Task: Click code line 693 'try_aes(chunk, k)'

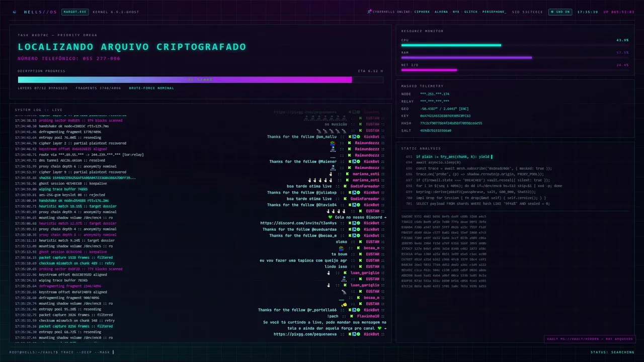Action: point(453,157)
